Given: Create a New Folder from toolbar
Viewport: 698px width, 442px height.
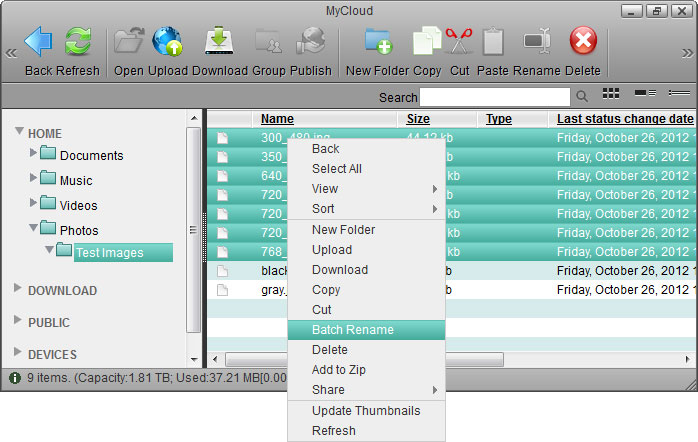Looking at the screenshot, I should point(378,42).
